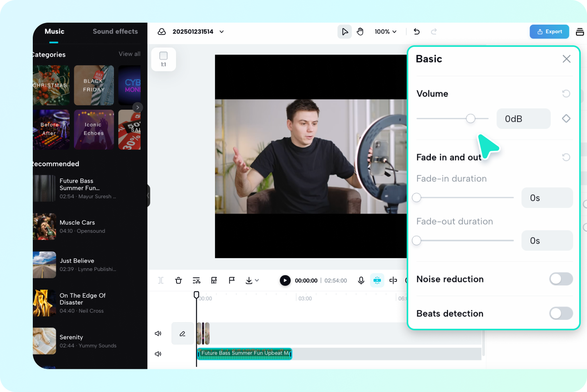The height and width of the screenshot is (392, 587).
Task: Click the pencil edit icon on video track
Action: point(182,333)
